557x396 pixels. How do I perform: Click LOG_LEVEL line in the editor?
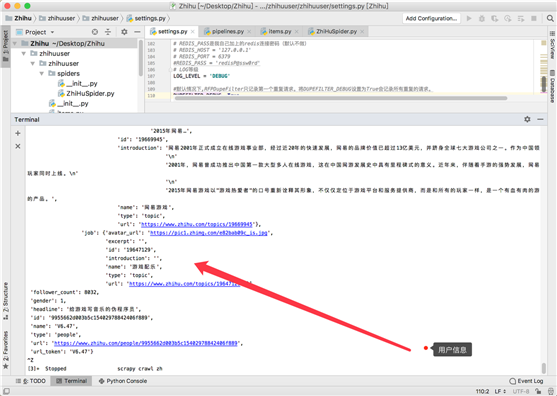point(201,76)
